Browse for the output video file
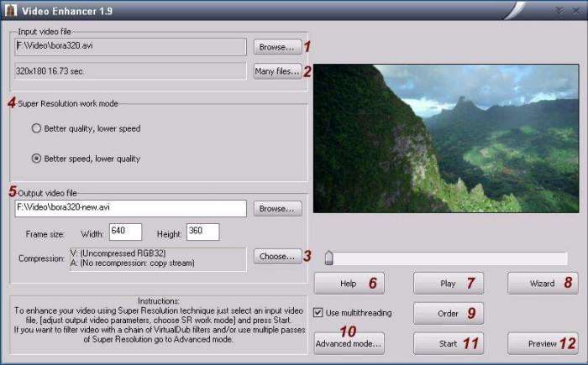The width and height of the screenshot is (588, 365). coord(277,209)
